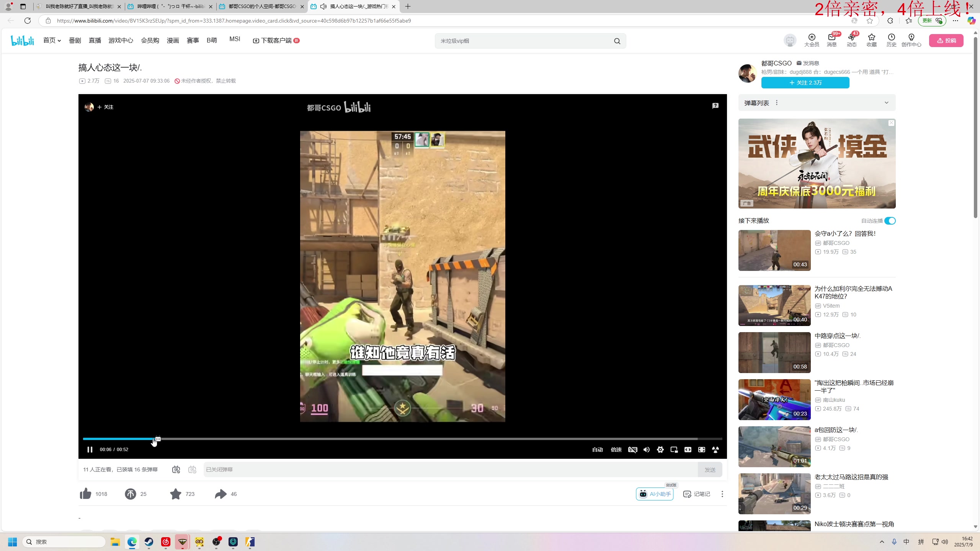Close the 武侠摸金 advertisement
Screen dimensions: 980x551
pyautogui.click(x=892, y=123)
